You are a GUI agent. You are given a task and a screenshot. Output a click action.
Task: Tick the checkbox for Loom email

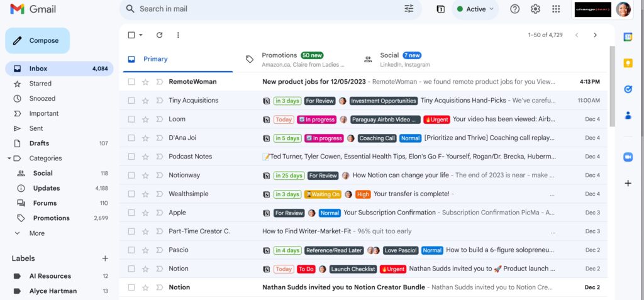[131, 119]
